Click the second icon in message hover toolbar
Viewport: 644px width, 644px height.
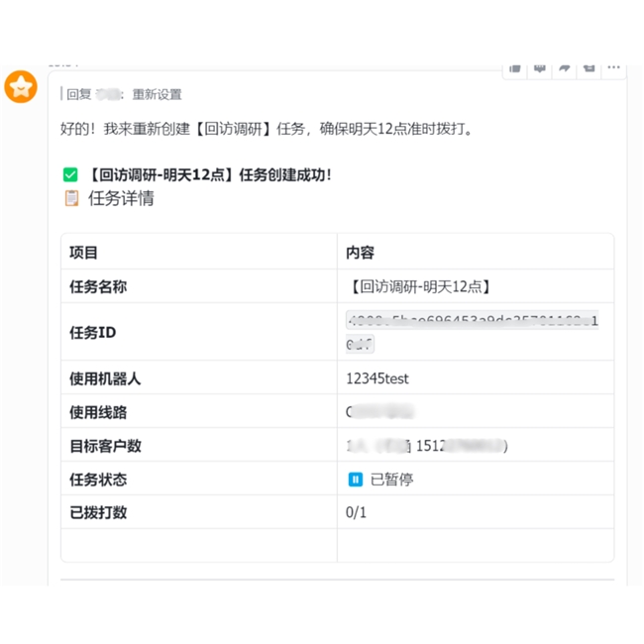click(540, 67)
